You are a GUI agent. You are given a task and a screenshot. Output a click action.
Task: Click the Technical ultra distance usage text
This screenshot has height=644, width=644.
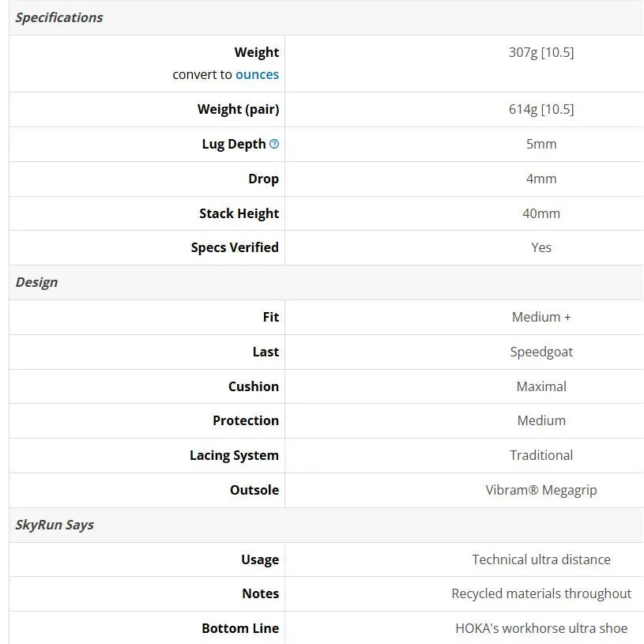541,559
